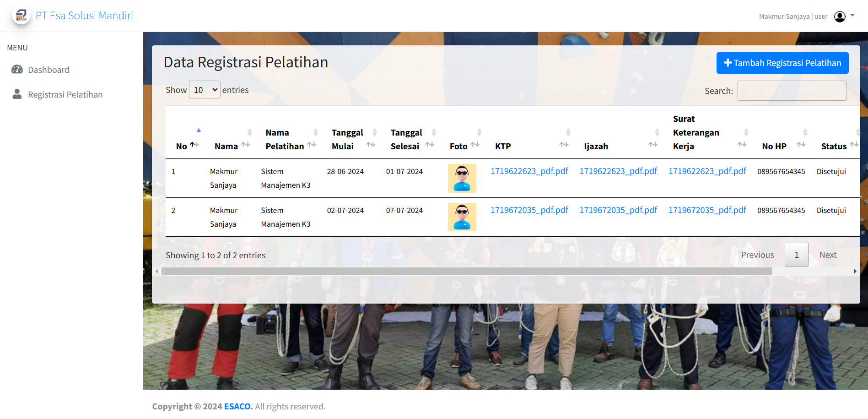The height and width of the screenshot is (419, 868).
Task: Open the Dashboard gauge icon
Action: [17, 70]
